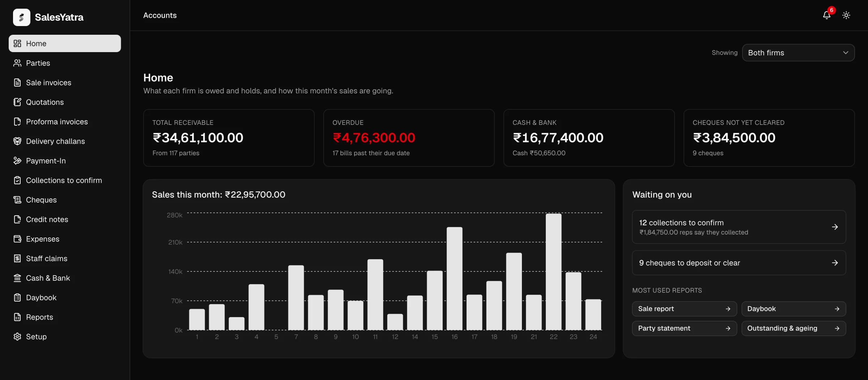Open 12 collections to confirm
The width and height of the screenshot is (868, 380).
739,227
